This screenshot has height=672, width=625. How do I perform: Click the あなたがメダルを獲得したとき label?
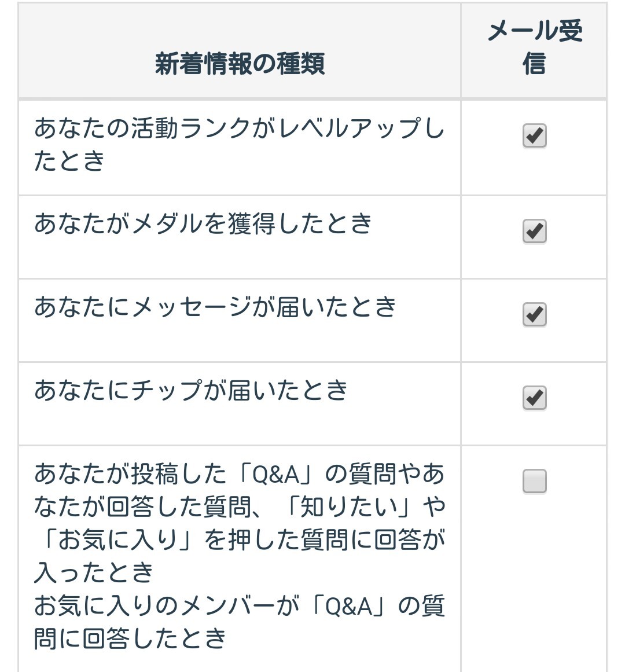click(203, 223)
